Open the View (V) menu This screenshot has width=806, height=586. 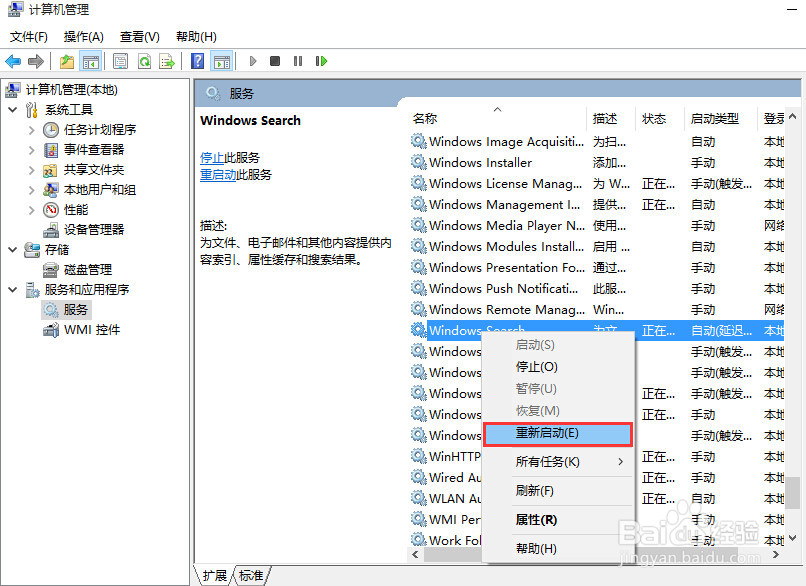140,37
